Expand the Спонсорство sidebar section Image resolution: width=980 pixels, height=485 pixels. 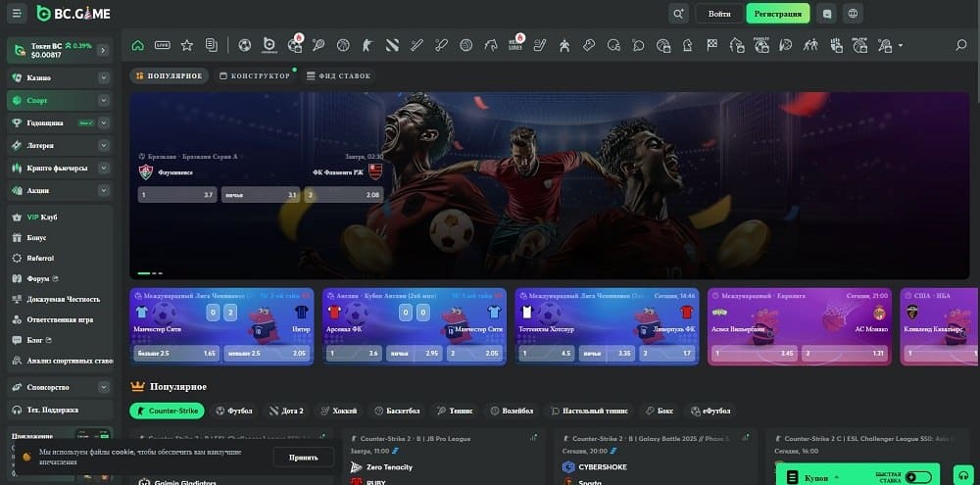click(x=104, y=387)
